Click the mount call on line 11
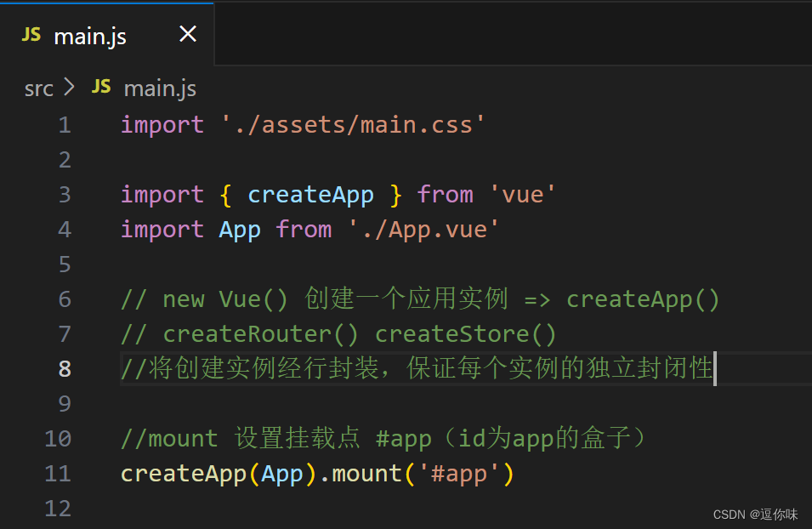Screen dimensions: 812x529 [366, 473]
